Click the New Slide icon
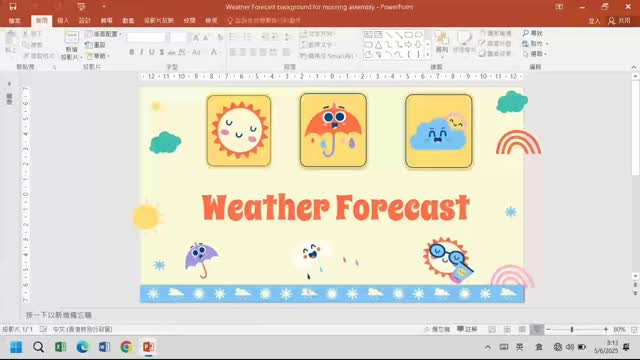640x360 pixels. click(71, 37)
